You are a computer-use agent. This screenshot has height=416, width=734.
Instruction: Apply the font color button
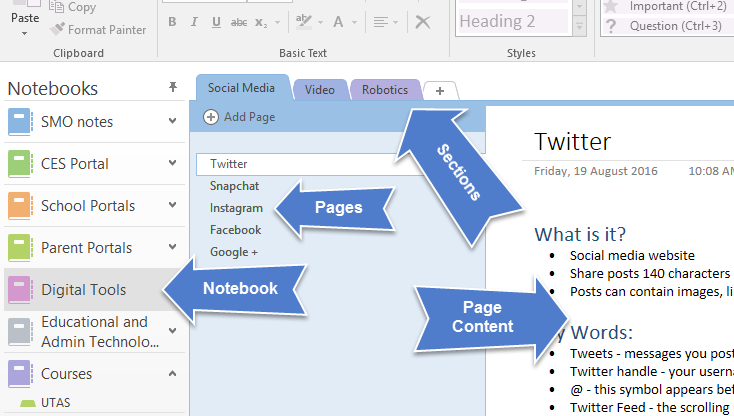338,22
